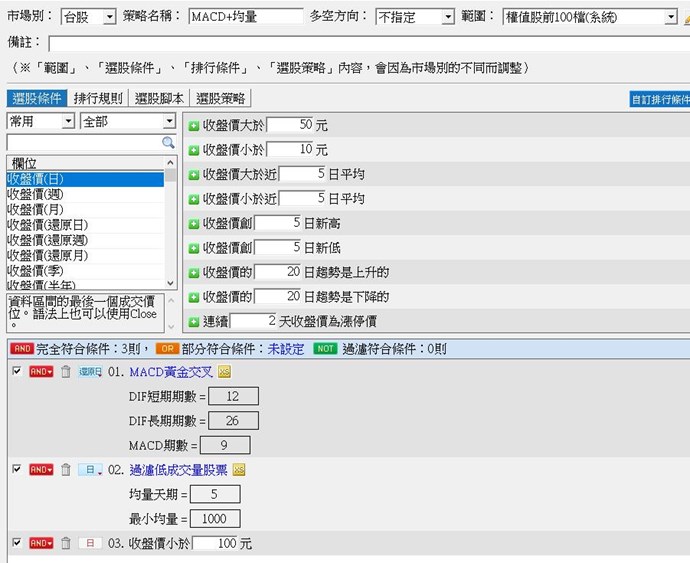The height and width of the screenshot is (563, 690).
Task: Expand the 多空方向 dropdown set to 不指定
Action: pyautogui.click(x=414, y=17)
